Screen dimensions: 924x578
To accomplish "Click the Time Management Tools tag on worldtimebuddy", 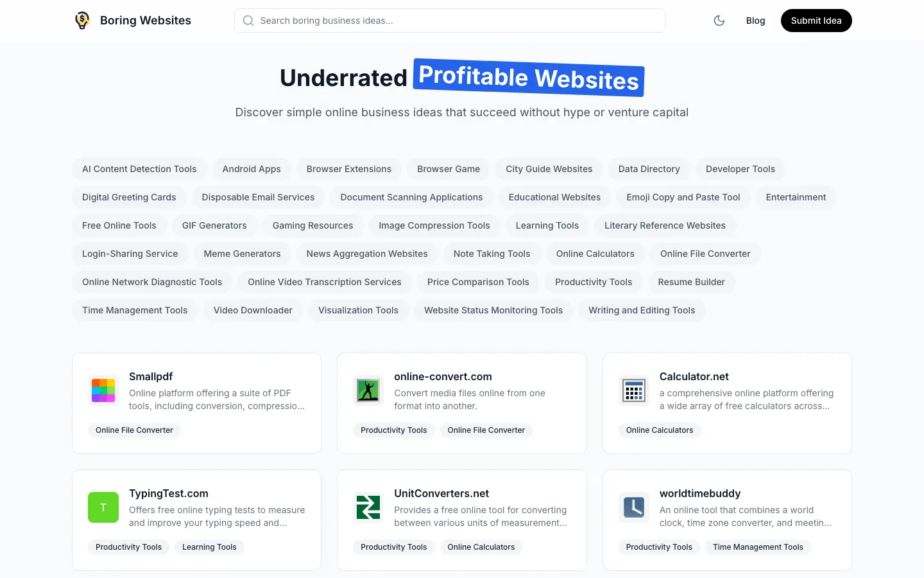I will pos(758,547).
